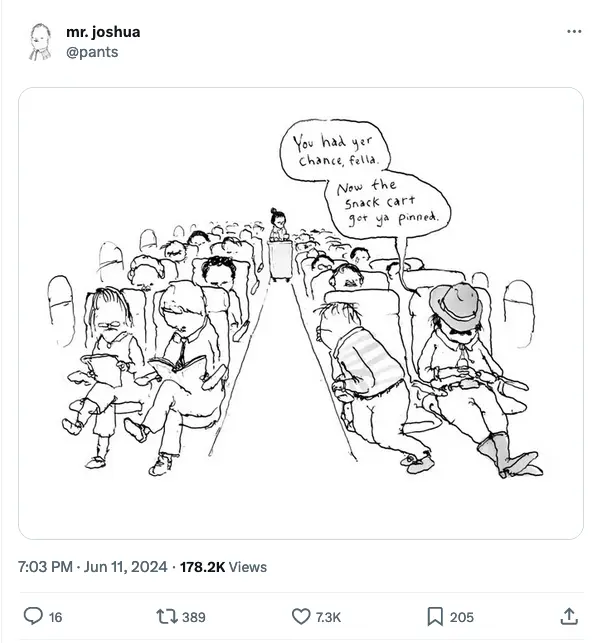Open the 178.2K Views analytics

(223, 567)
